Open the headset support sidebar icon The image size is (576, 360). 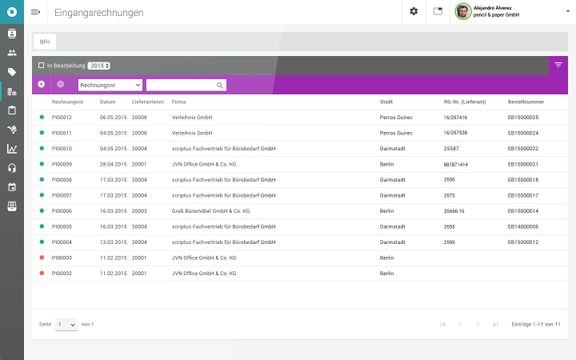(x=12, y=168)
